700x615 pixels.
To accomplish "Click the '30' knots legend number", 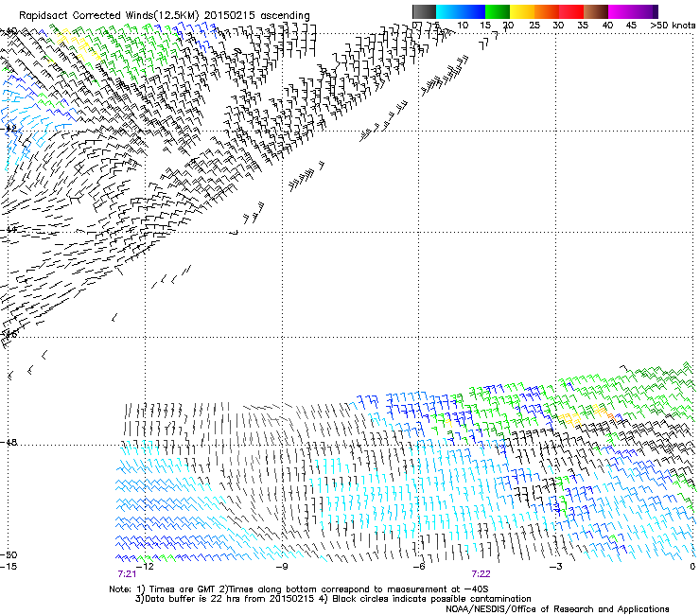I will pos(558,25).
